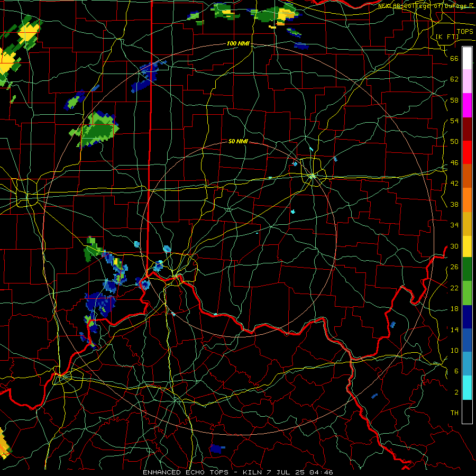The image size is (476, 476).
Task: Select the 58 scale value
Action: coord(454,100)
